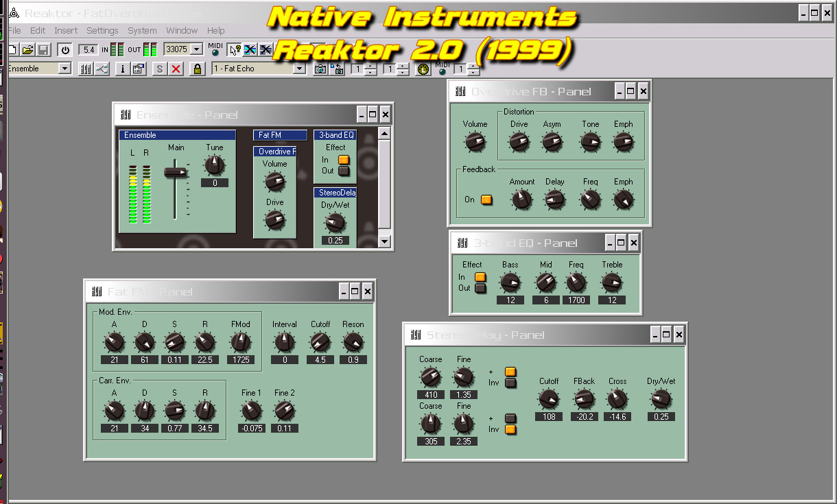Open the Edit menu
Image resolution: width=837 pixels, height=504 pixels.
pos(38,30)
